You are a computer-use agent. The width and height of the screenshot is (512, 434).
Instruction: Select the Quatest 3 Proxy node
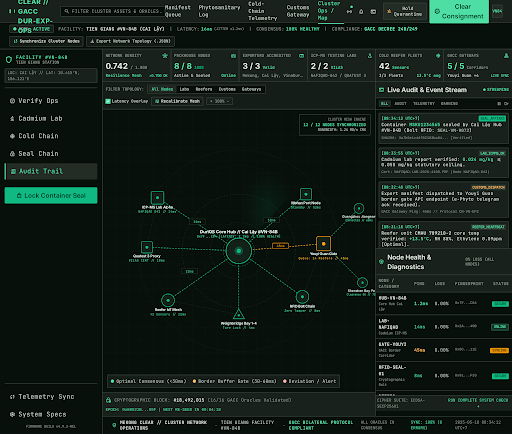(x=147, y=247)
